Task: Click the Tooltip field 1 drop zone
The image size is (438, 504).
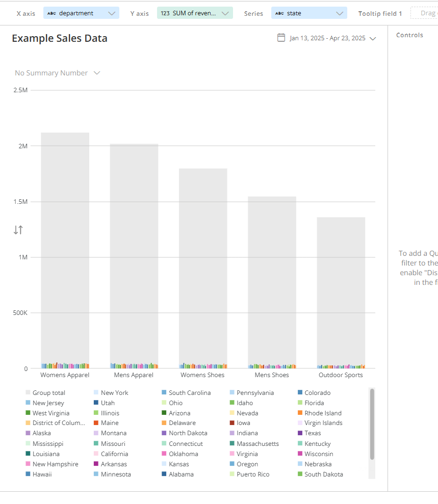Action: [x=424, y=13]
